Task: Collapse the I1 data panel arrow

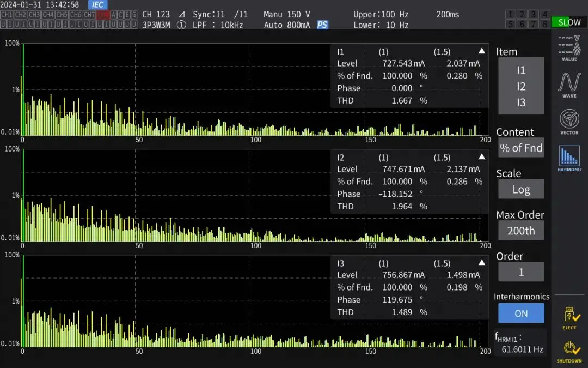Action: (x=481, y=51)
